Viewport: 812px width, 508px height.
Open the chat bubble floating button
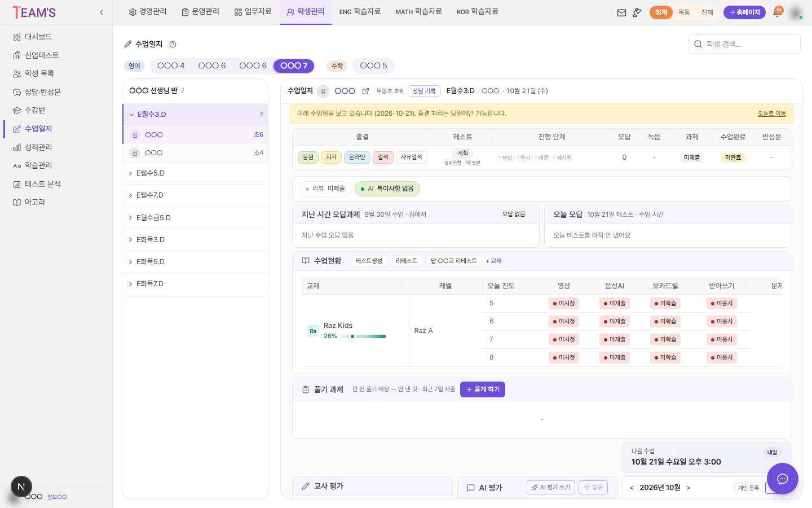[782, 479]
